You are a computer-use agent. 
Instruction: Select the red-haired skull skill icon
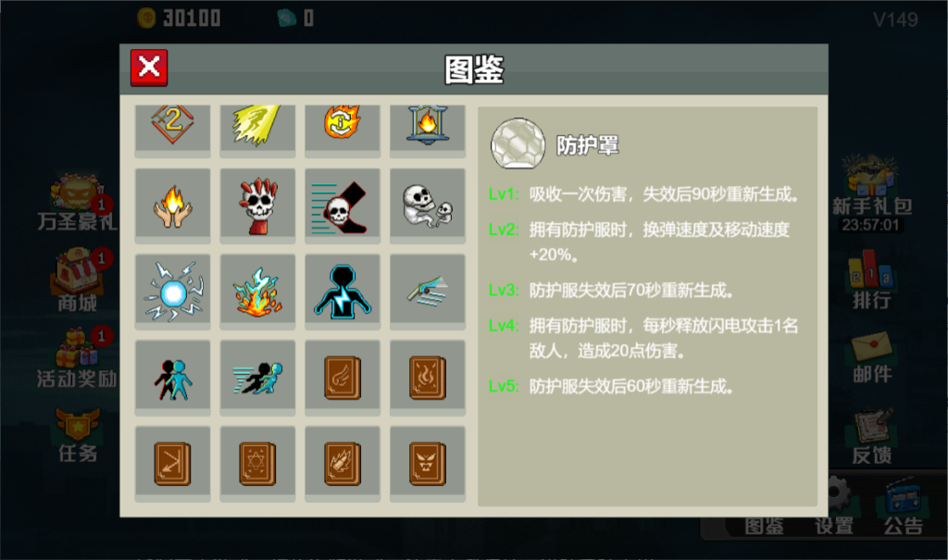point(257,205)
